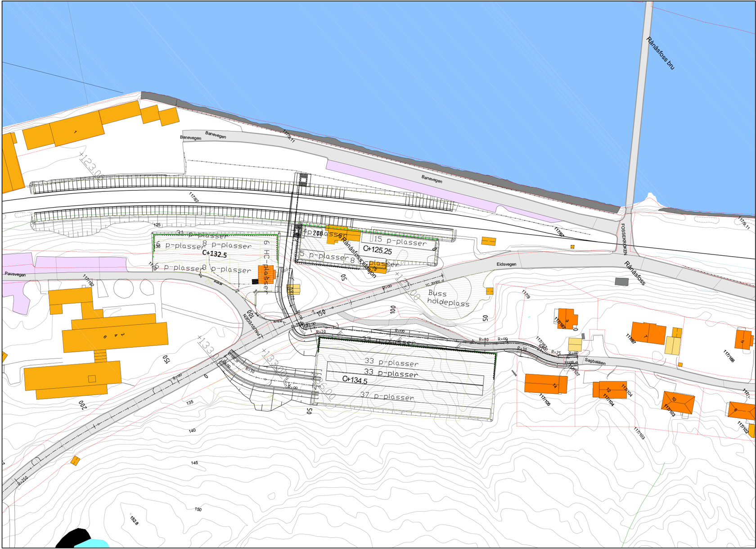The height and width of the screenshot is (549, 756).
Task: Select the "C+125.25" elevation label
Action: [377, 250]
